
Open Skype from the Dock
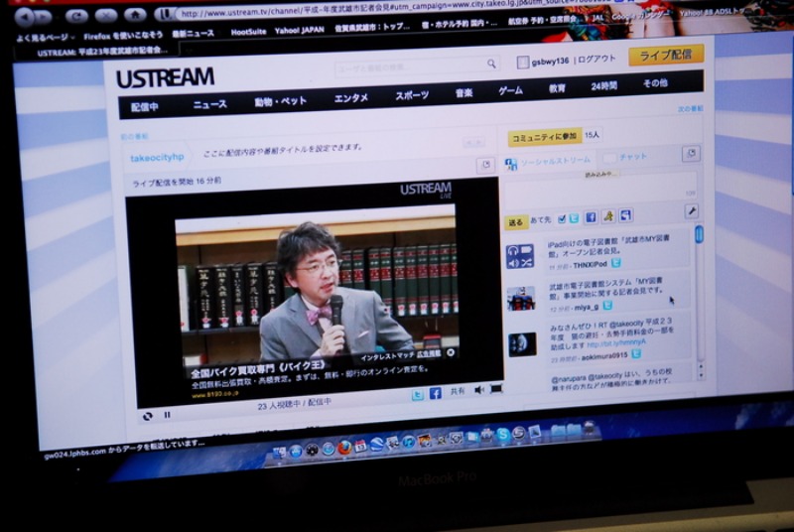point(503,435)
